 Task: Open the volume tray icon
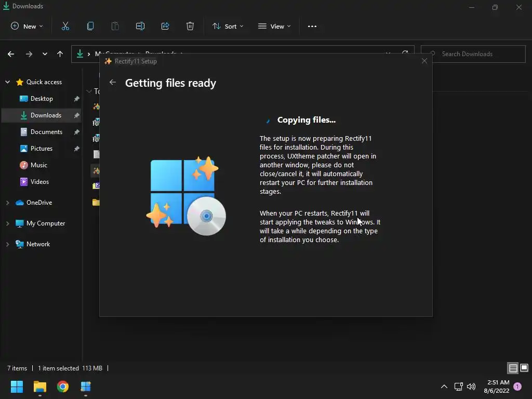coord(471,387)
